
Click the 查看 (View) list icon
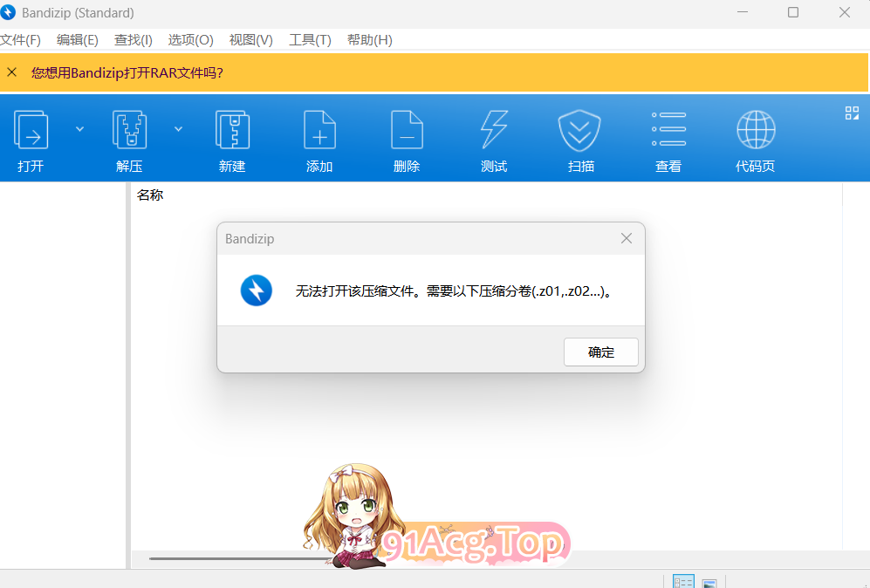(x=668, y=130)
